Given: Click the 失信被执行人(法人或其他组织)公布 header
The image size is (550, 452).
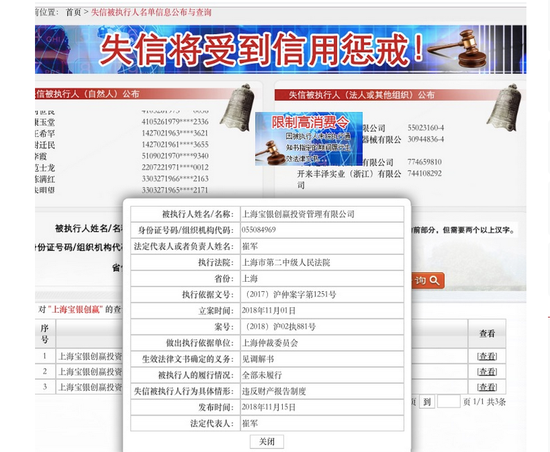Looking at the screenshot, I should point(361,95).
